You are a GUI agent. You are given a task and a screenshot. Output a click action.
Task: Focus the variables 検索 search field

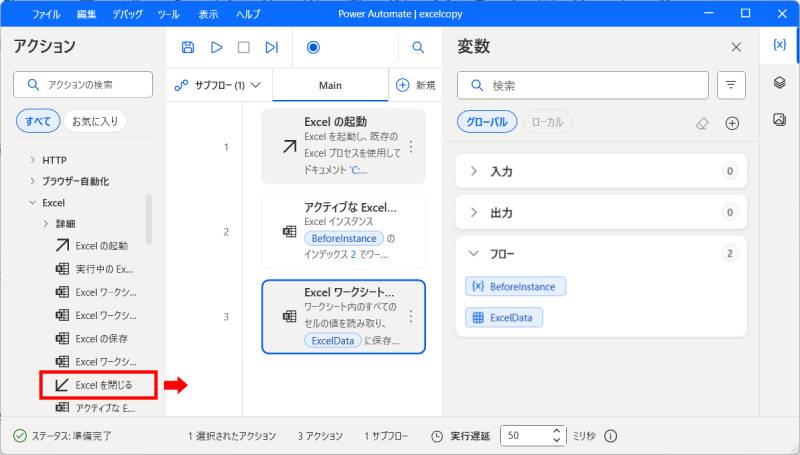pos(583,85)
